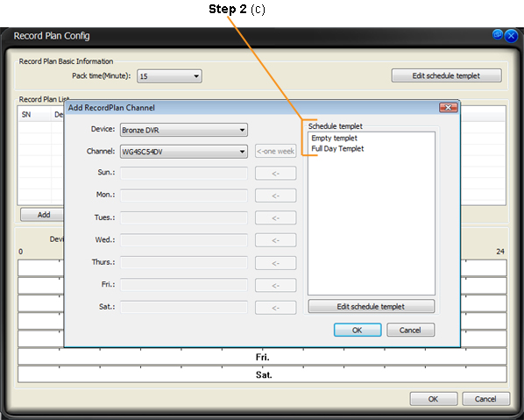Expand the Channel dropdown WG4SC54DV
The image size is (524, 420).
point(184,152)
